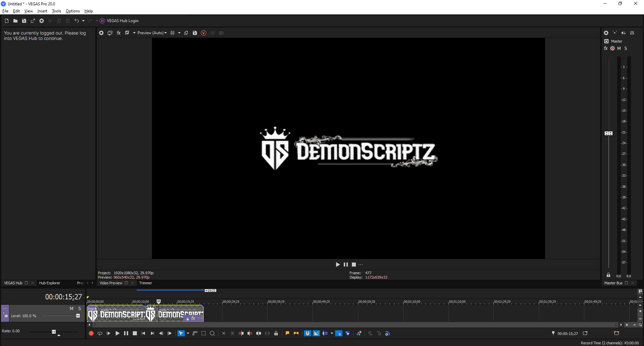Mute track 1 with the M button
Image resolution: width=644 pixels, height=346 pixels.
71,308
